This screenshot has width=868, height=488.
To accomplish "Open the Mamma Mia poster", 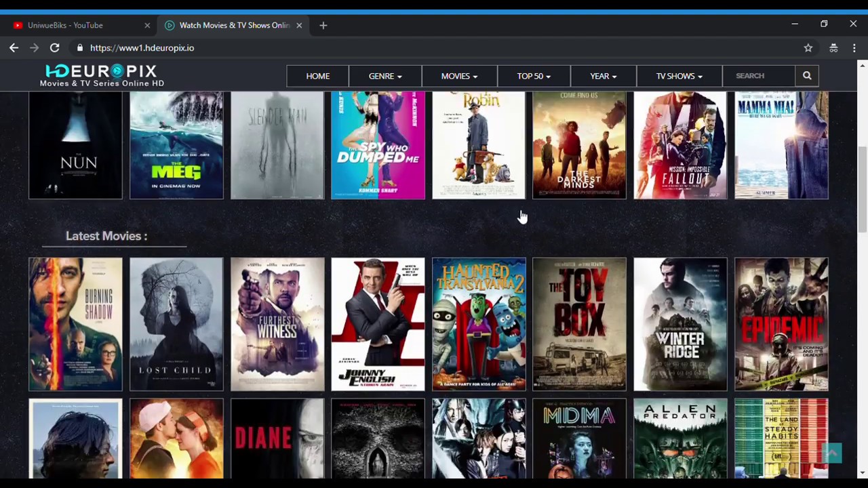I will 781,145.
